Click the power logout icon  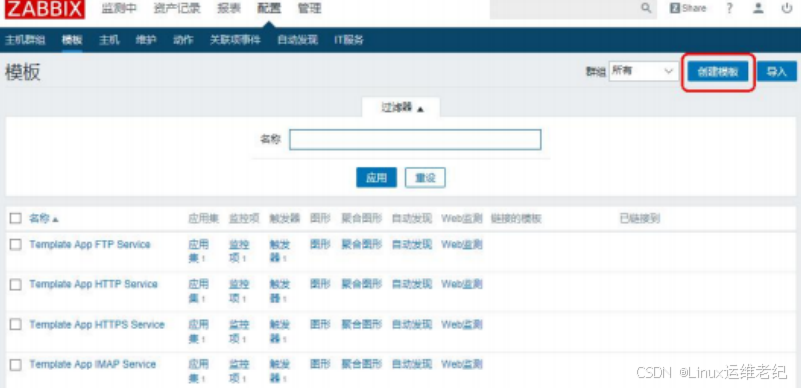787,8
